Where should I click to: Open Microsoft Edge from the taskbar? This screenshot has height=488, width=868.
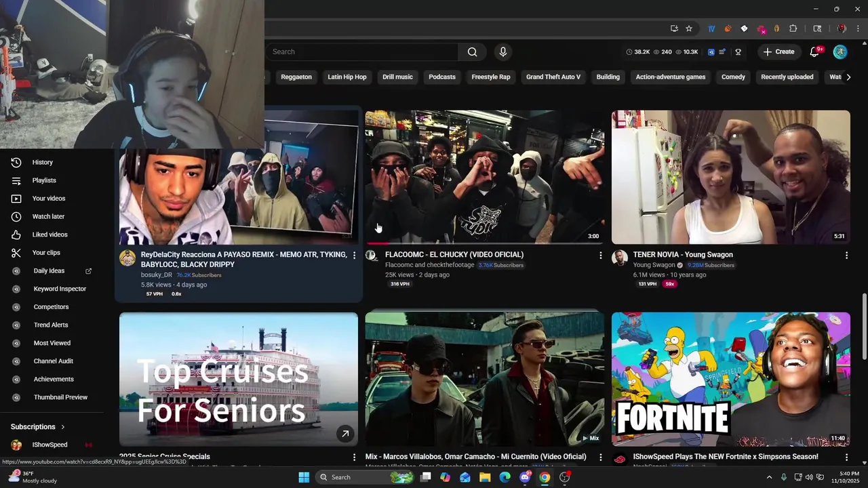click(x=505, y=477)
